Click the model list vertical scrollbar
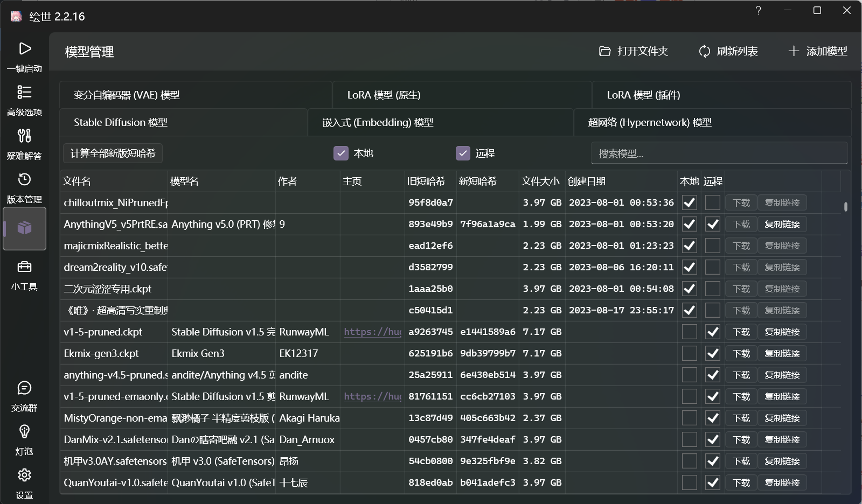Image resolution: width=862 pixels, height=504 pixels. point(846,207)
